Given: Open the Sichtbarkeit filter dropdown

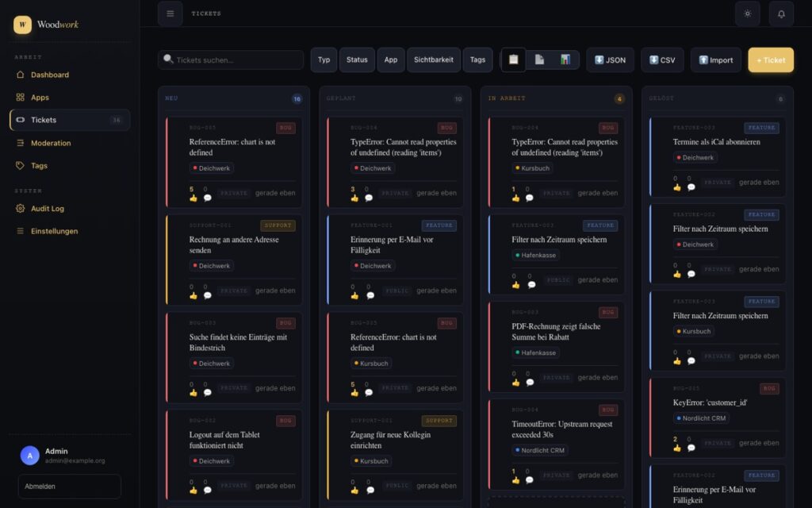Looking at the screenshot, I should (434, 60).
